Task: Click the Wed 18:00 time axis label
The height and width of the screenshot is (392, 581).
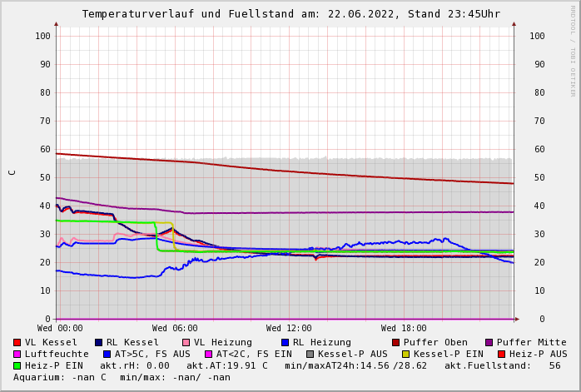Action: click(x=404, y=329)
